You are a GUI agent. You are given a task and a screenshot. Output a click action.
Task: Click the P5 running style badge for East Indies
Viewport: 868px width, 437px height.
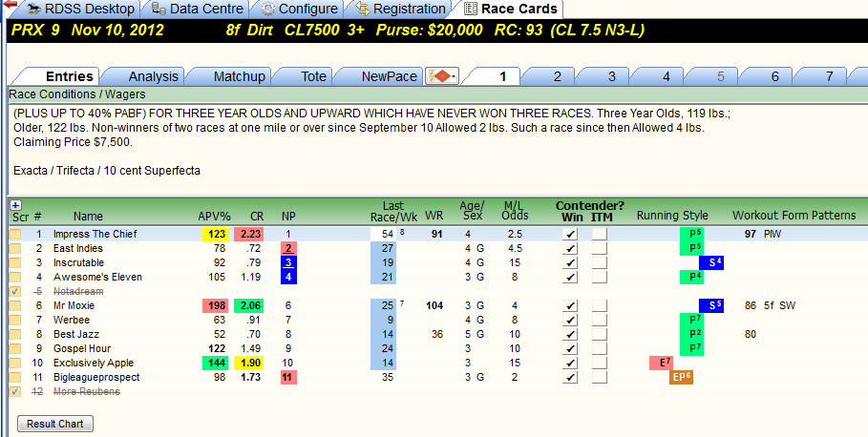[692, 248]
